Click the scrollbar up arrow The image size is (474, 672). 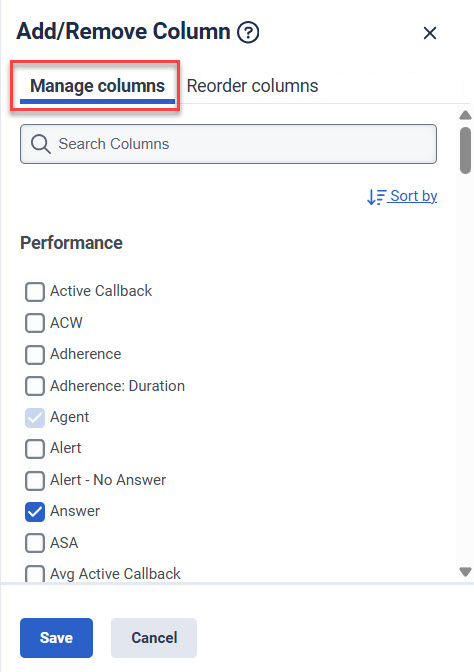click(x=465, y=115)
